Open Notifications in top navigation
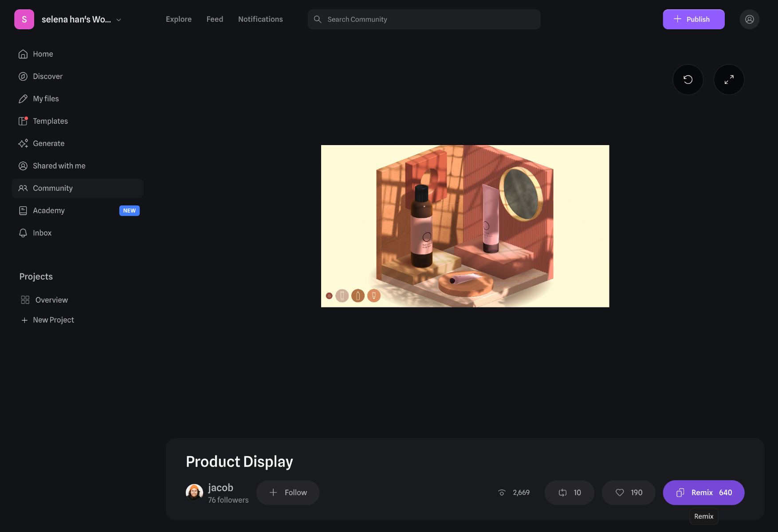This screenshot has height=532, width=778. 260,20
